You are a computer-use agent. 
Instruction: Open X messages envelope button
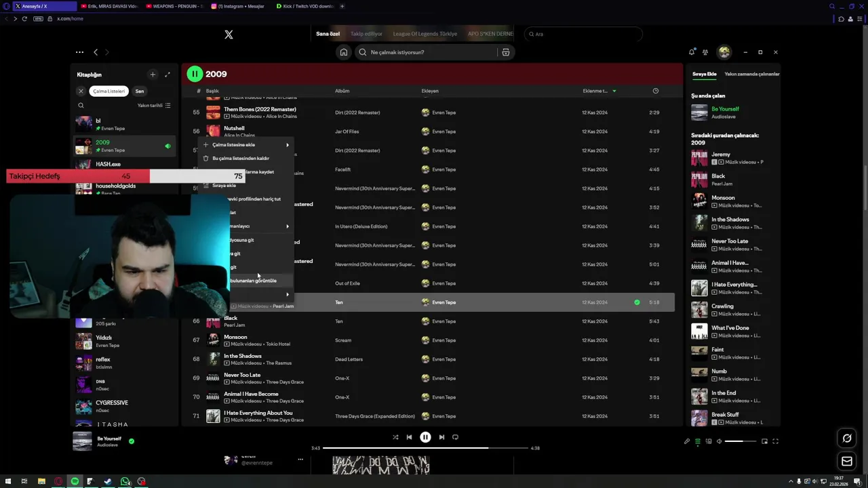(847, 462)
